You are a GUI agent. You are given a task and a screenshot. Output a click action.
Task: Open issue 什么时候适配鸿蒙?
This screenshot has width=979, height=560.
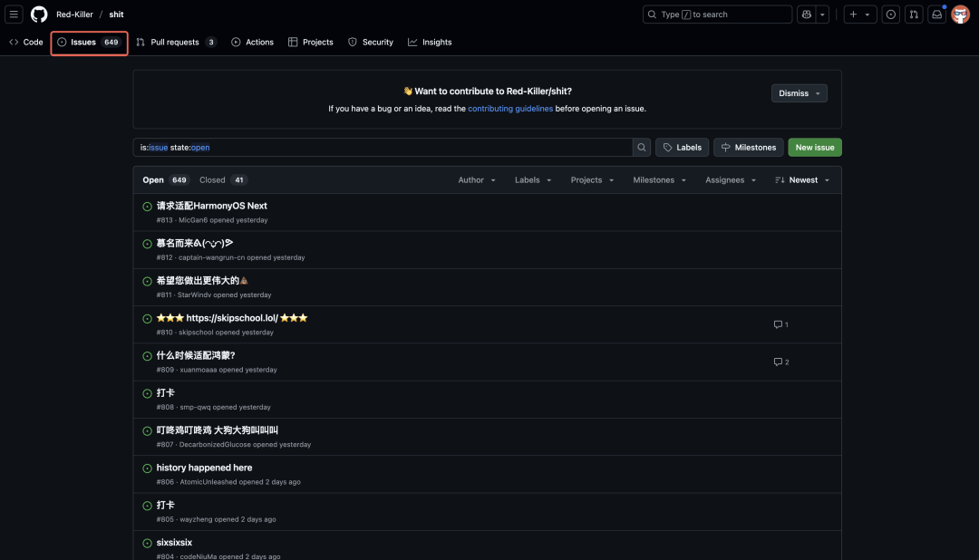[196, 355]
